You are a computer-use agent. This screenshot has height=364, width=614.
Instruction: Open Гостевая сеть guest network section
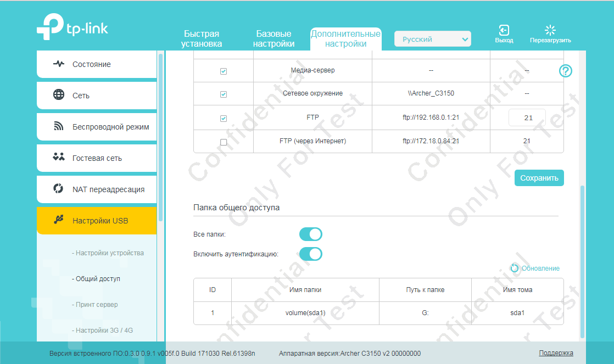pyautogui.click(x=97, y=158)
